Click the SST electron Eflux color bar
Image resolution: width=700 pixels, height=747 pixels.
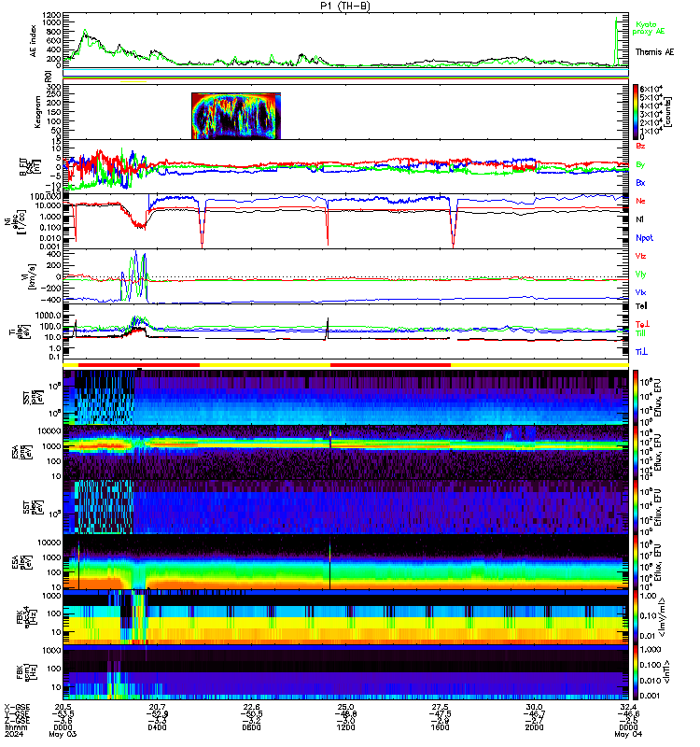point(636,506)
